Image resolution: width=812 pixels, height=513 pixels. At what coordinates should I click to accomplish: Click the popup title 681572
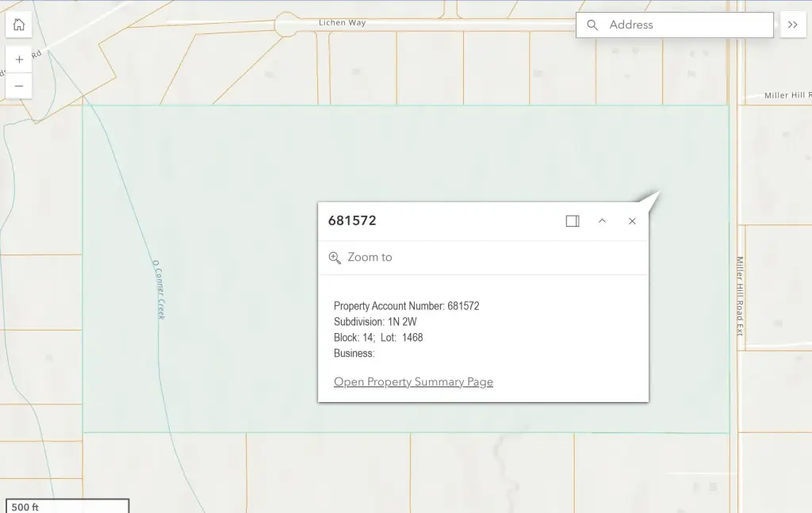(352, 220)
